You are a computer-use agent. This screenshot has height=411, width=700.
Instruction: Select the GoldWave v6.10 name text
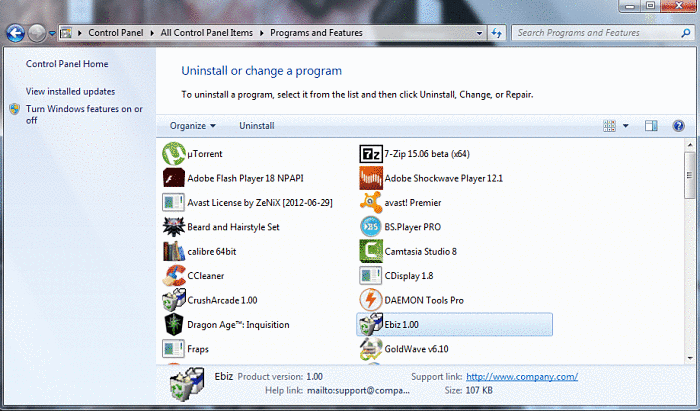coord(417,349)
